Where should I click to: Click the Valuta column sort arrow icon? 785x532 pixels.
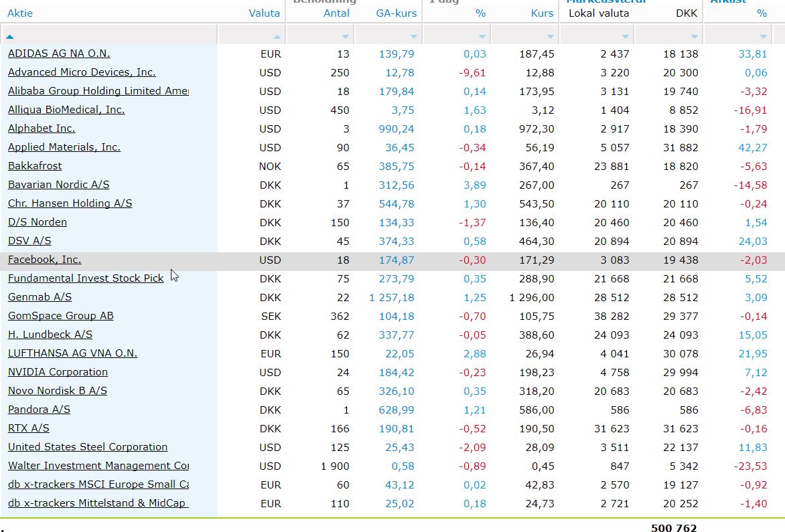click(x=277, y=37)
